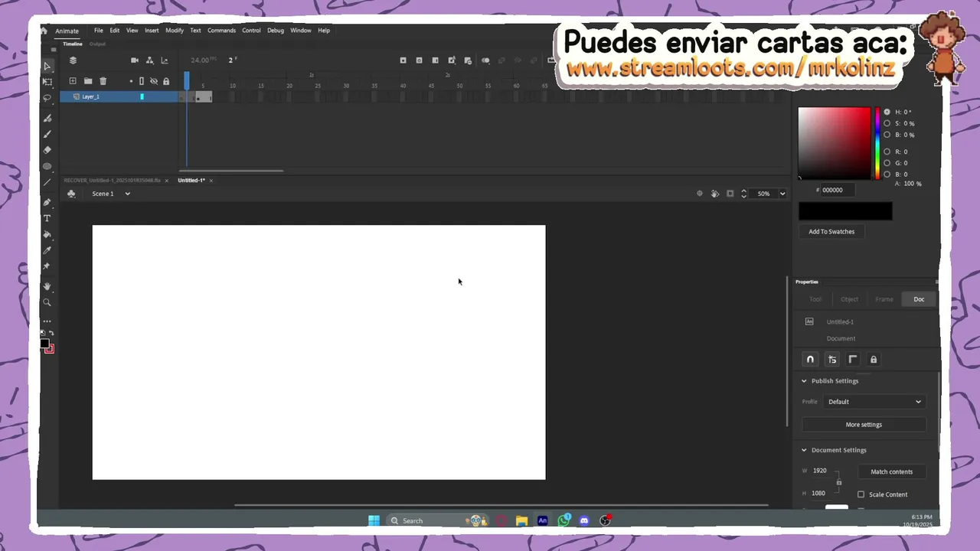The height and width of the screenshot is (551, 980).
Task: Click the layer depth graph icon
Action: pos(164,60)
